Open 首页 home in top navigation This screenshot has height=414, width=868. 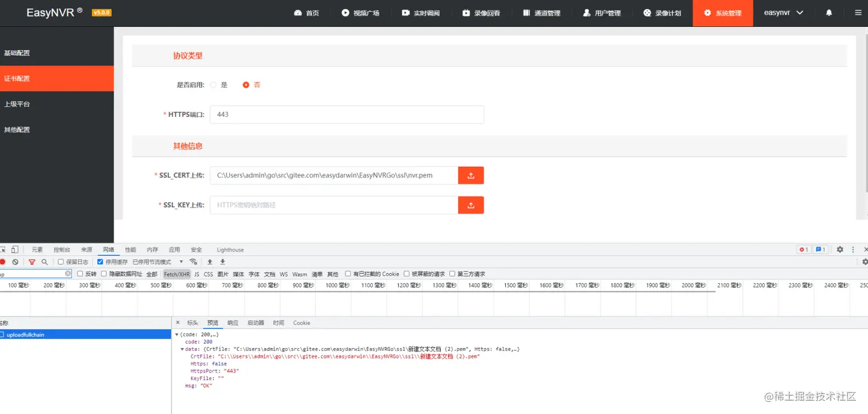(x=307, y=13)
